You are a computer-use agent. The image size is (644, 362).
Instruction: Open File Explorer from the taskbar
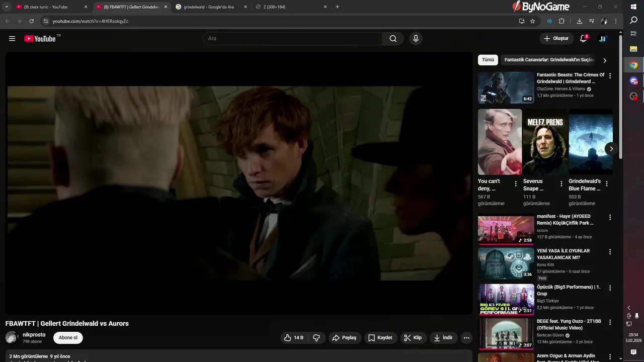click(x=633, y=49)
